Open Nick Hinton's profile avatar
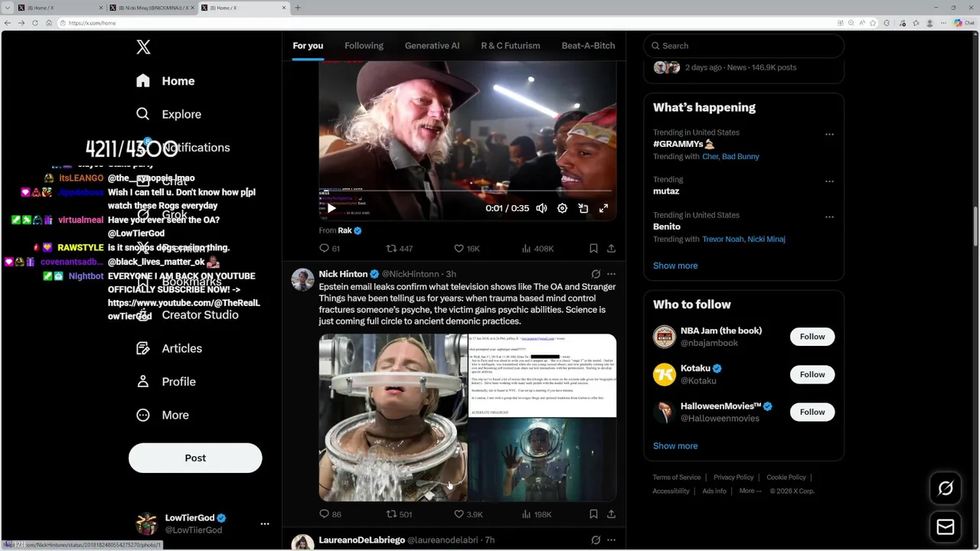Image resolution: width=980 pixels, height=551 pixels. click(302, 279)
